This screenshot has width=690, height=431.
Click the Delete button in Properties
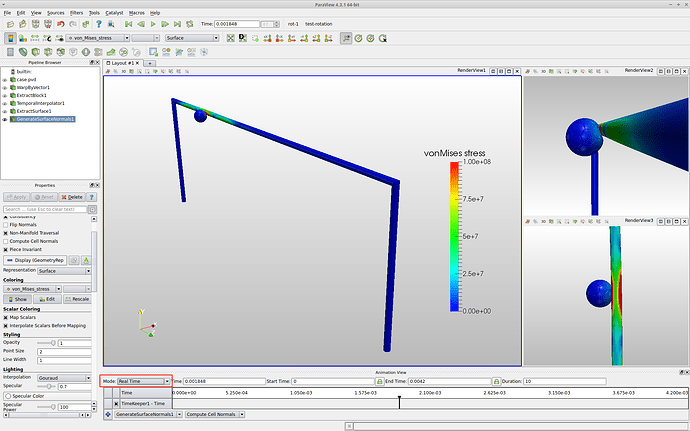click(73, 197)
